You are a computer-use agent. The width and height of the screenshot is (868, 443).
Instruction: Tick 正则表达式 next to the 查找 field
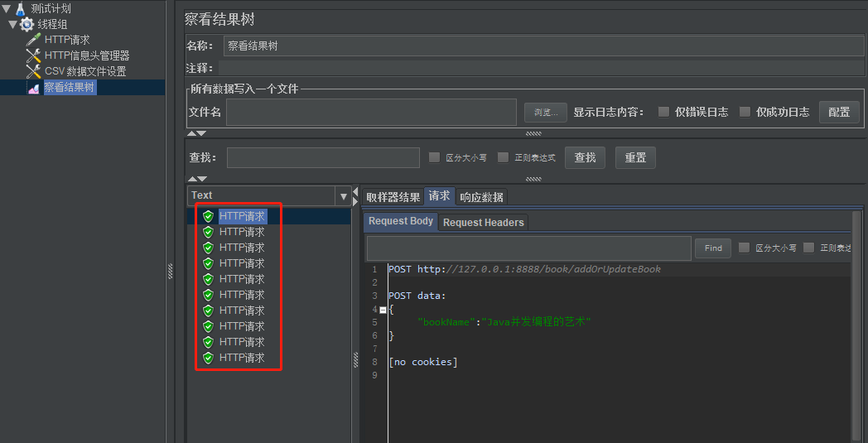503,157
